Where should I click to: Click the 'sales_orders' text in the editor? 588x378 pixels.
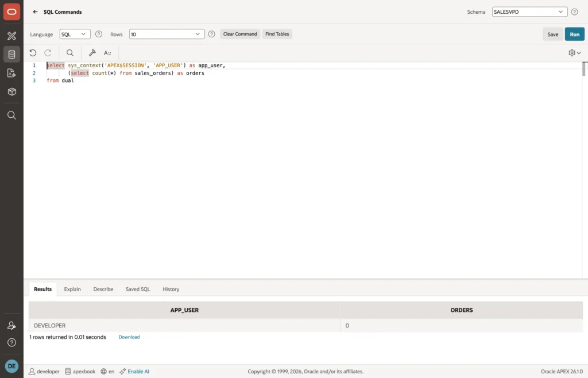153,73
